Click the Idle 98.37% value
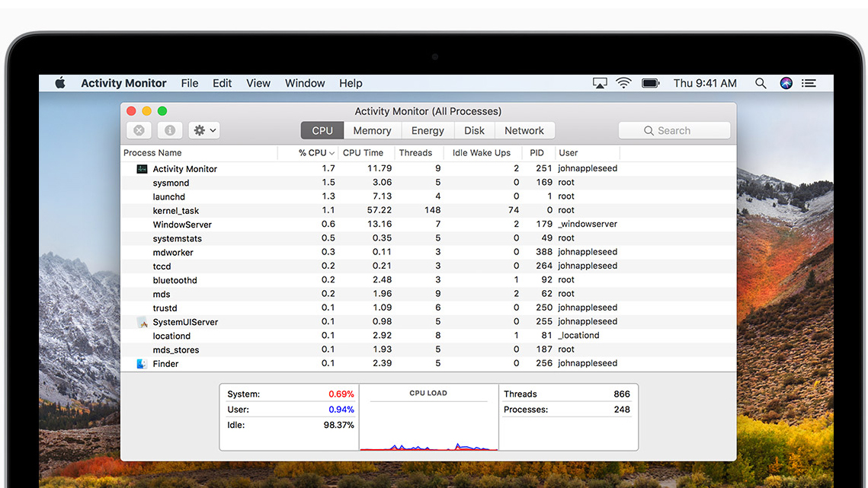Screen dimensions: 868x488 pyautogui.click(x=339, y=425)
